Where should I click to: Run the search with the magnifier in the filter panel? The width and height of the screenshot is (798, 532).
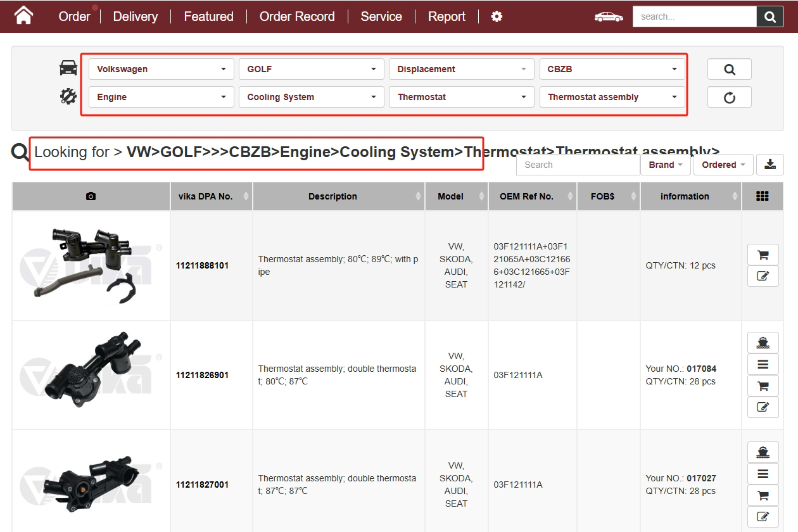(729, 69)
